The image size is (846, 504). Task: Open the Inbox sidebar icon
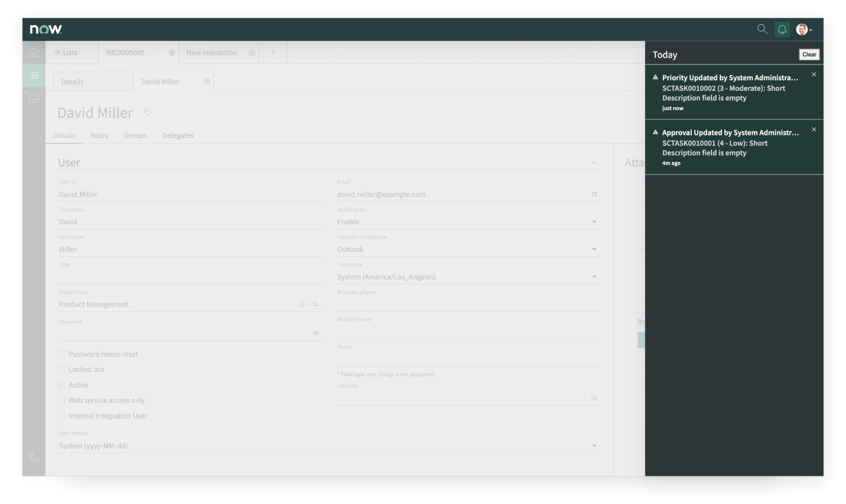[34, 99]
